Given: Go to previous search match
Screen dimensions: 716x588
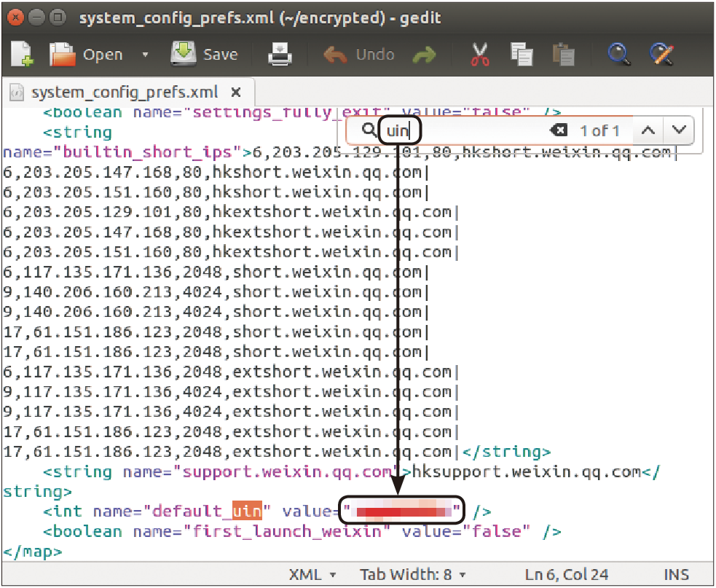Looking at the screenshot, I should 648,130.
